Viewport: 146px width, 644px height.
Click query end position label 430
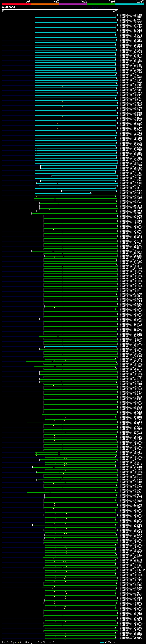tap(115, 11)
